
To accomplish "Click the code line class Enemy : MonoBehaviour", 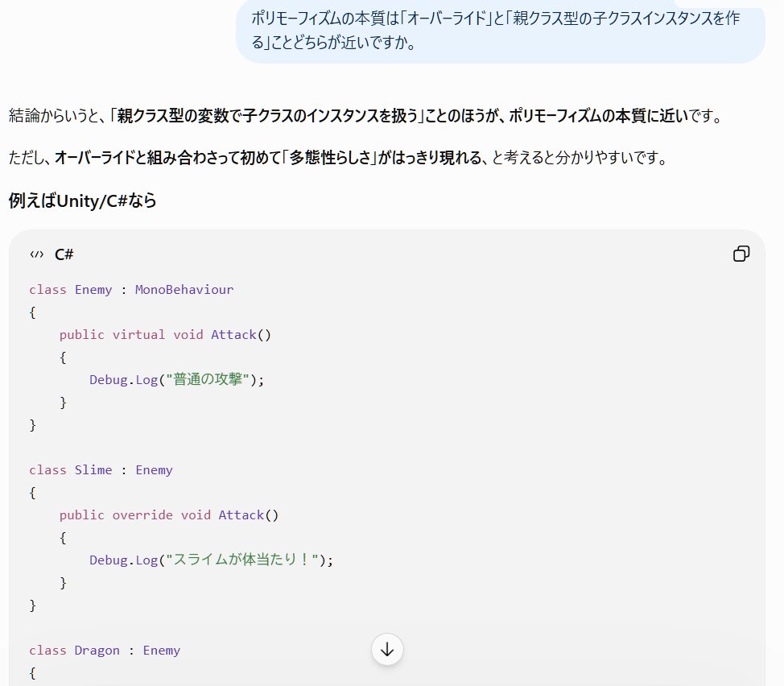I will [131, 290].
